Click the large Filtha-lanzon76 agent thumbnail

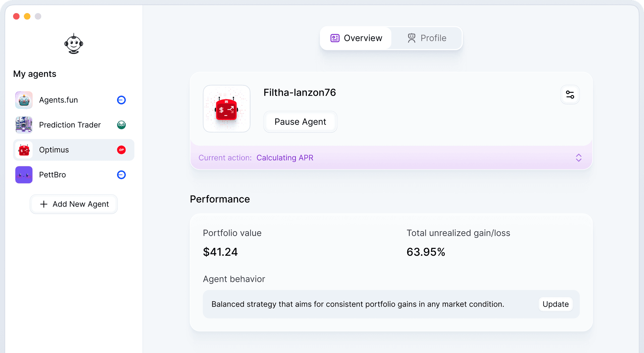coord(227,109)
